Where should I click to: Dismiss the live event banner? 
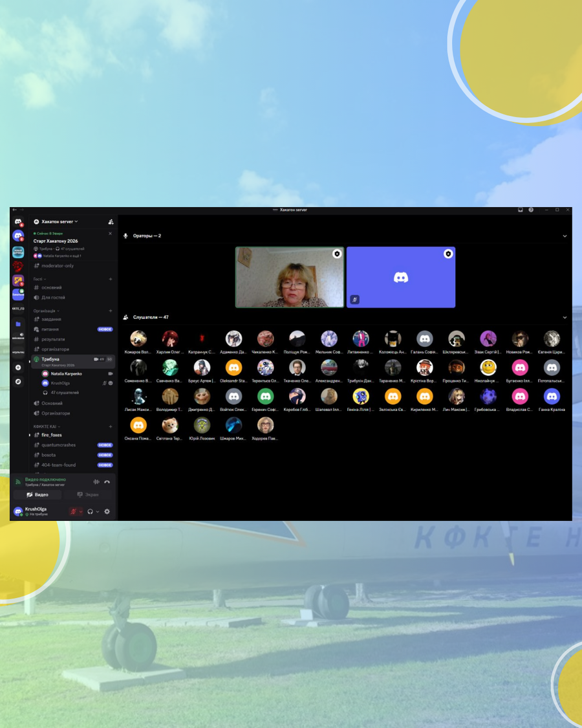[110, 234]
